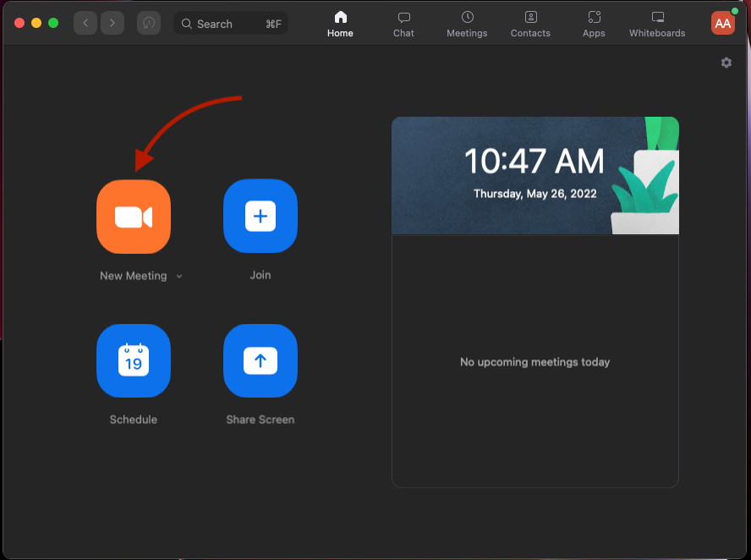
Task: Go to the Meetings tab
Action: tap(467, 24)
